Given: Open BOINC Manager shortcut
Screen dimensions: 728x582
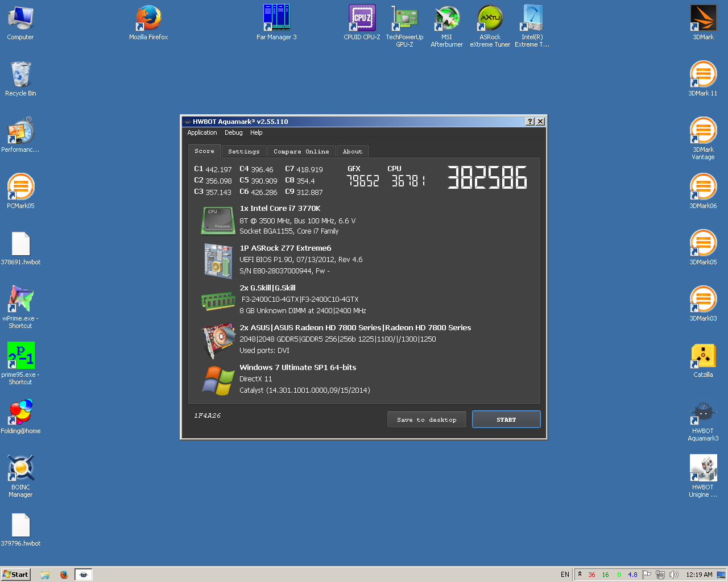Looking at the screenshot, I should tap(20, 476).
